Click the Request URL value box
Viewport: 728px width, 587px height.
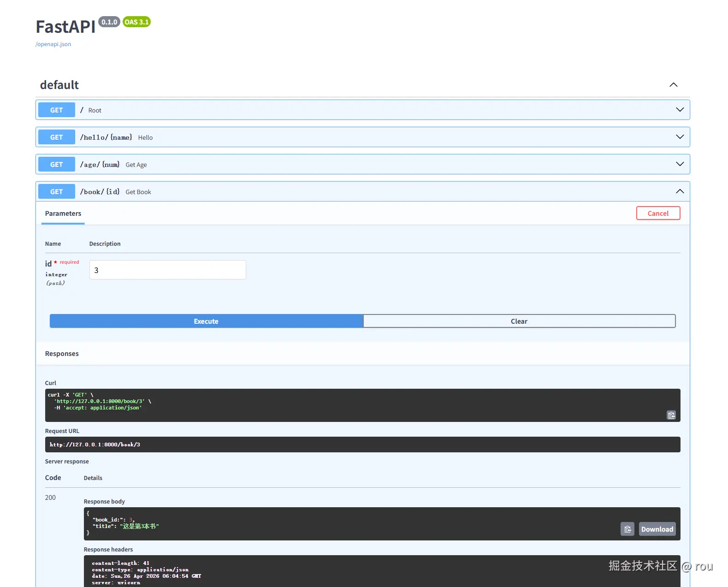click(x=362, y=445)
